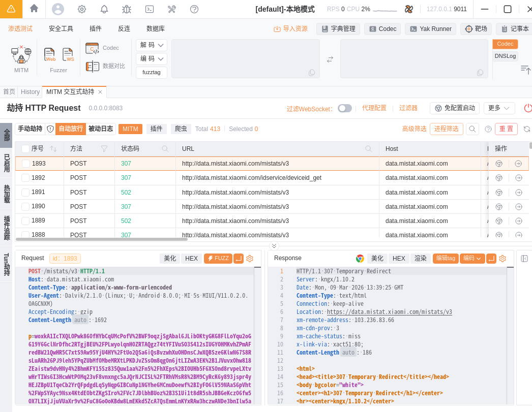This screenshot has height=412, width=532.
Task: Open the 方法 column filter
Action: [x=104, y=149]
